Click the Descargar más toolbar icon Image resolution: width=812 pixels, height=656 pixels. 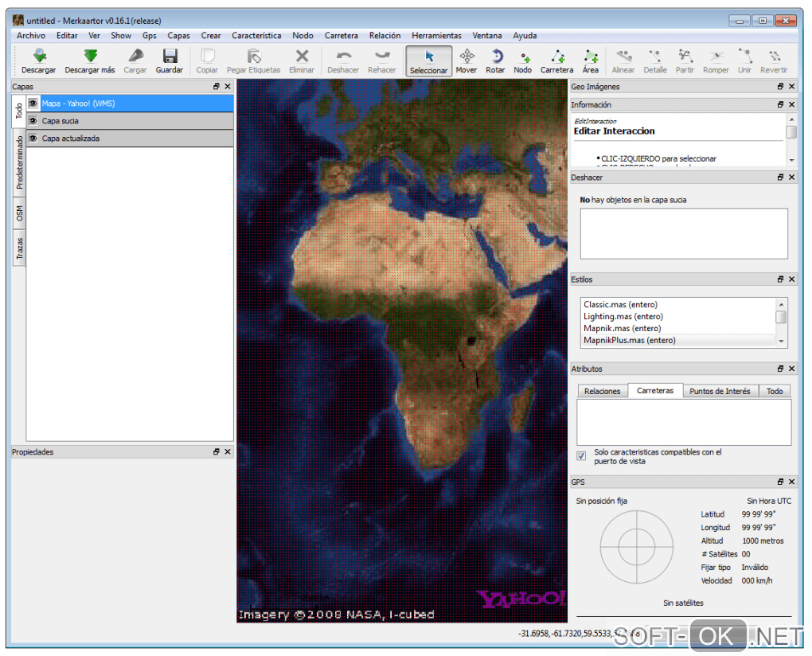point(90,57)
